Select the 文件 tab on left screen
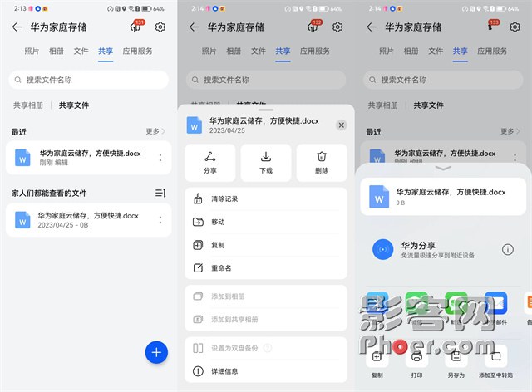This screenshot has height=392, width=532. pos(81,51)
